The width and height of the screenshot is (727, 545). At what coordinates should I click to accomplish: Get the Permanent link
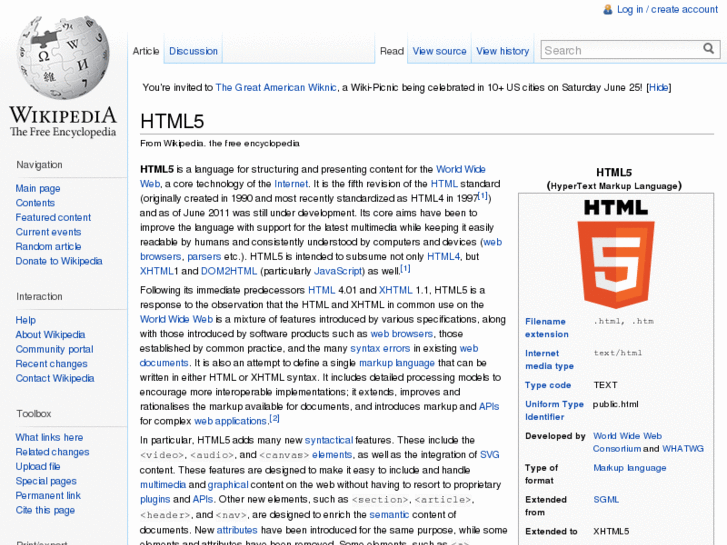tap(48, 495)
